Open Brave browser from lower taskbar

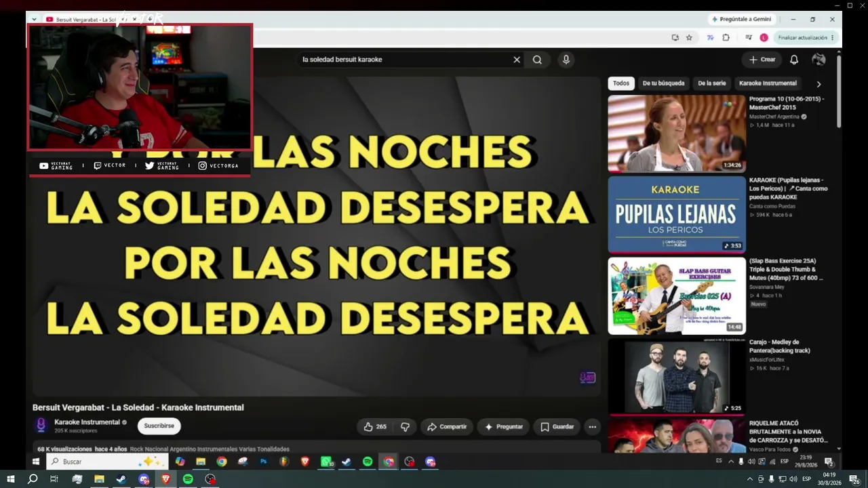tap(166, 479)
